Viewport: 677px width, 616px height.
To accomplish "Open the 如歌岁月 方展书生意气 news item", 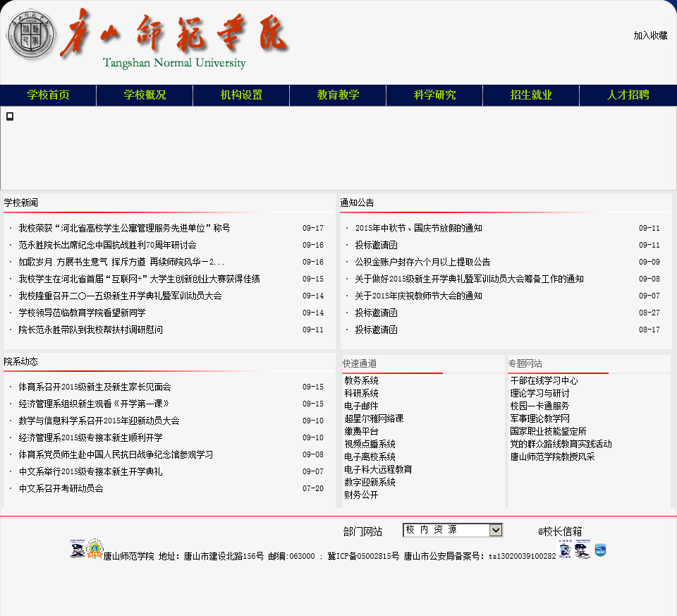I will click(x=121, y=262).
